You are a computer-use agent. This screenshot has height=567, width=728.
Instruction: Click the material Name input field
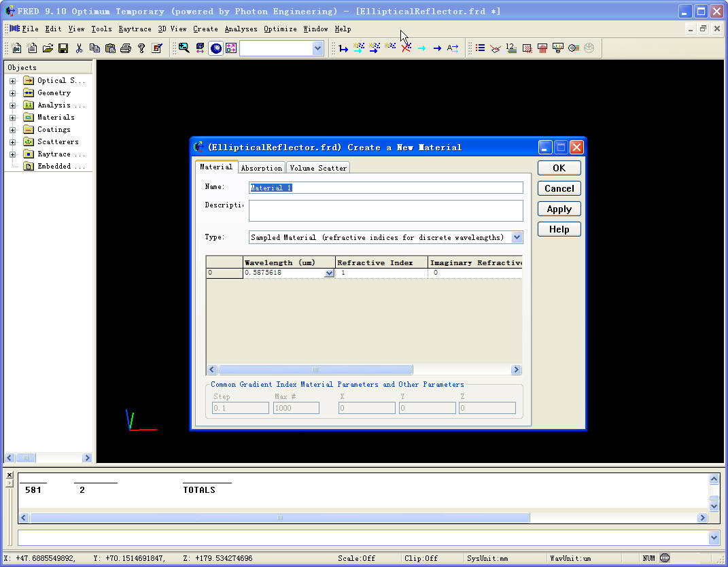point(386,188)
